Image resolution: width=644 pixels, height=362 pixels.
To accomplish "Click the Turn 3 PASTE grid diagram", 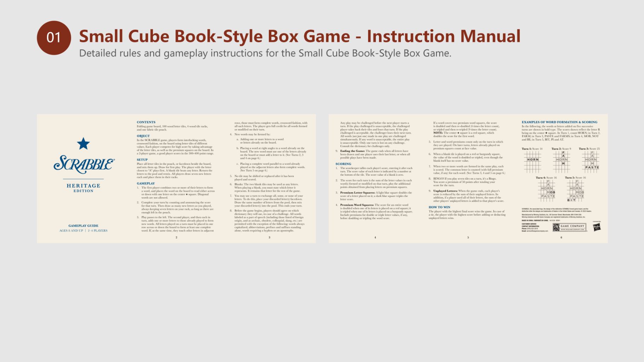I will point(591,161).
